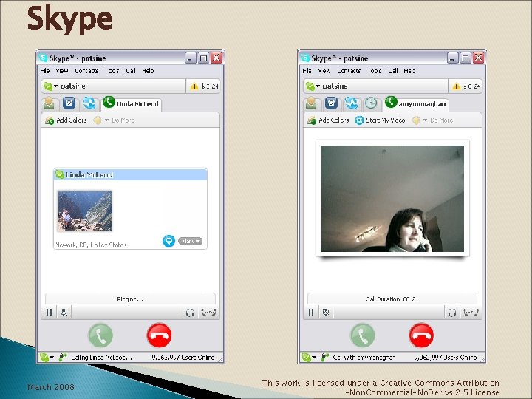Maximize the left Skype window
The width and height of the screenshot is (532, 399).
(x=203, y=58)
